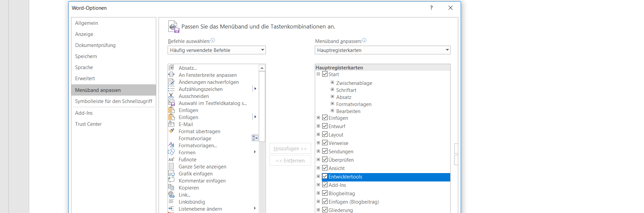Uncheck the Layout tab checkbox
Image resolution: width=644 pixels, height=213 pixels.
(x=325, y=135)
